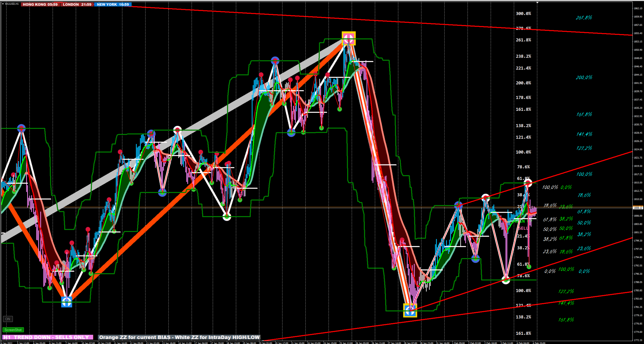
Task: Click the white 300.0% Fibonacci level label
Action: click(523, 13)
